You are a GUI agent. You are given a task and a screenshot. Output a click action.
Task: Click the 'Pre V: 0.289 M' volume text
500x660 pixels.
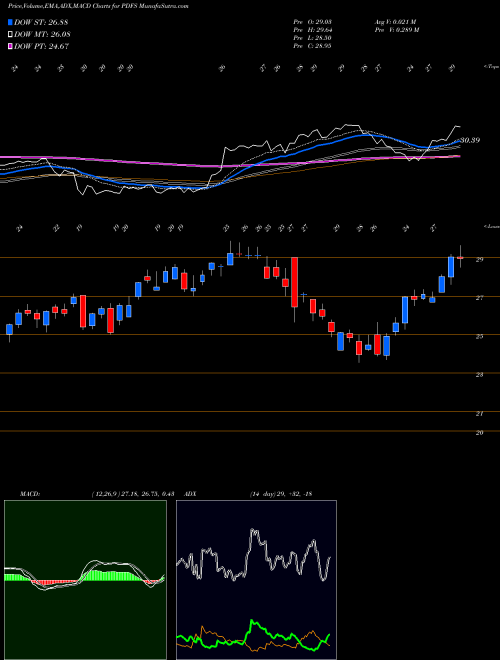[x=396, y=30]
